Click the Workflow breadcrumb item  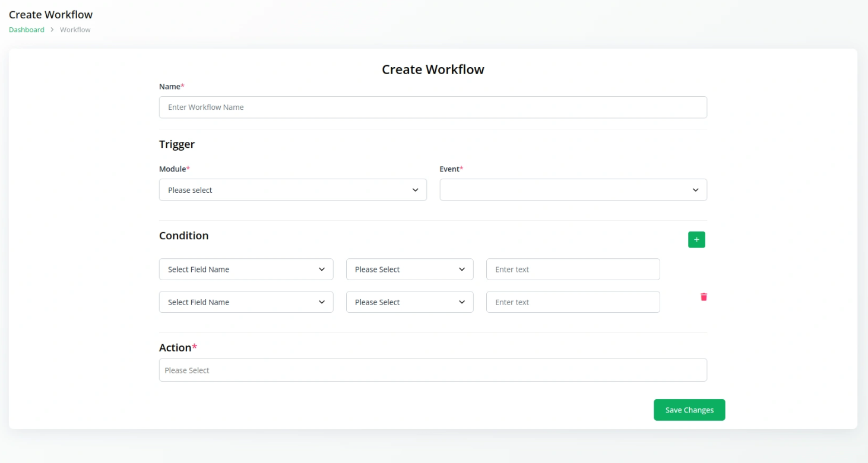[x=75, y=30]
